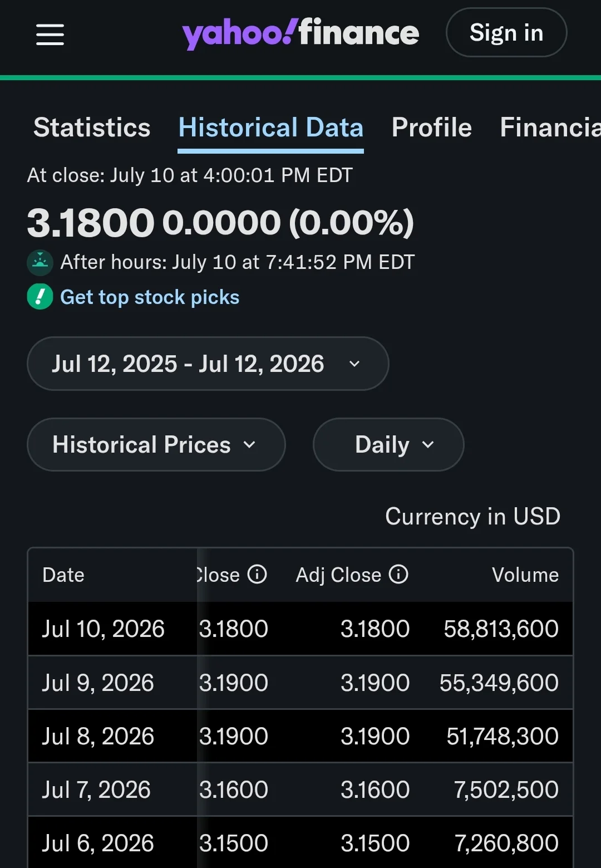Click the date range chevron arrow
601x868 pixels.
[x=354, y=364]
